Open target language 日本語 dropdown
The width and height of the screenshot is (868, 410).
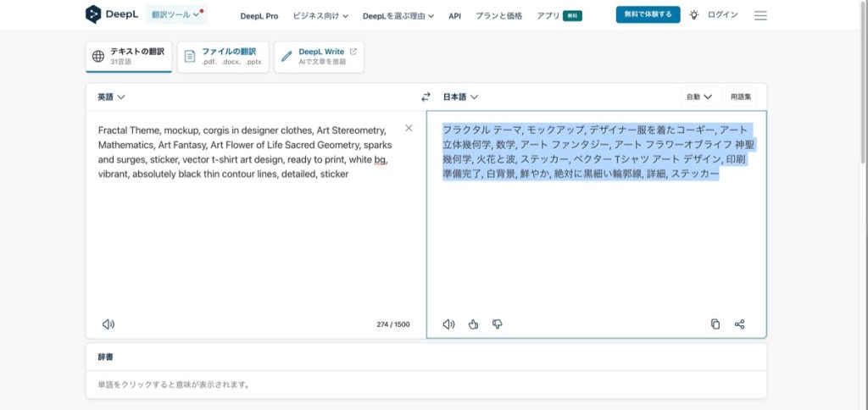pos(460,97)
